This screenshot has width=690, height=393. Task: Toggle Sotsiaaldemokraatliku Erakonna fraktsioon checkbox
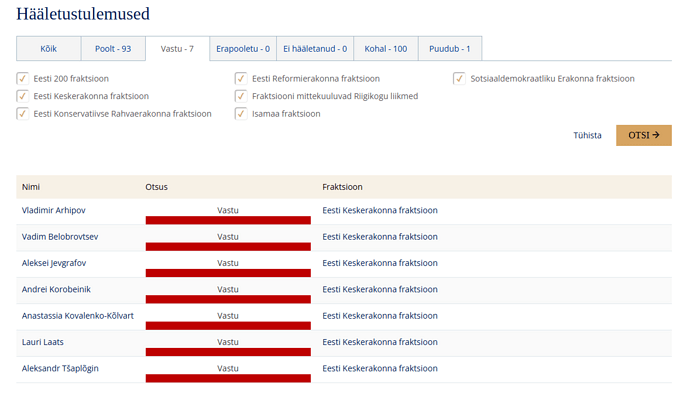point(459,79)
